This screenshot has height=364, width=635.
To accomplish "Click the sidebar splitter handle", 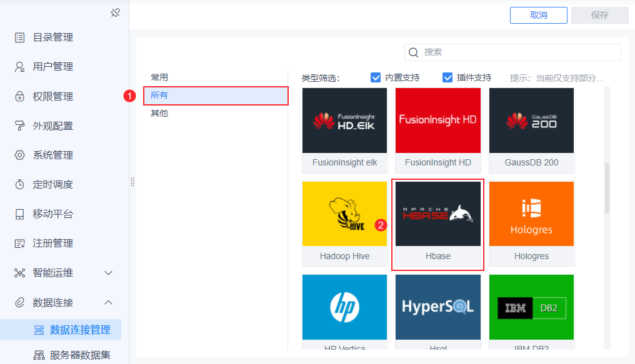I will 132,182.
